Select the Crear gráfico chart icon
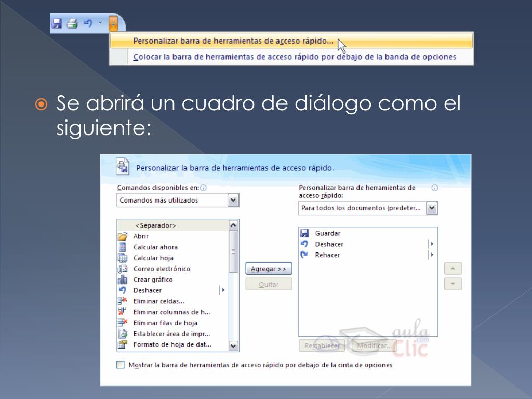The height and width of the screenshot is (399, 532). [123, 280]
